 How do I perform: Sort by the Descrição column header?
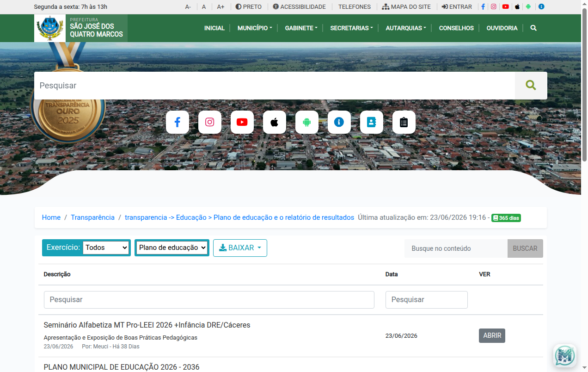click(x=57, y=274)
